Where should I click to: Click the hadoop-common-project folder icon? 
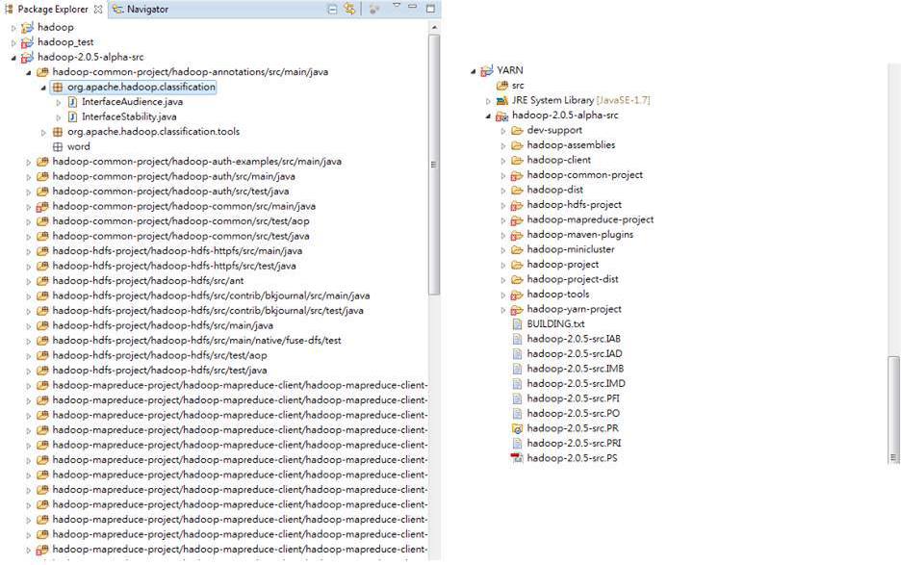pyautogui.click(x=517, y=175)
